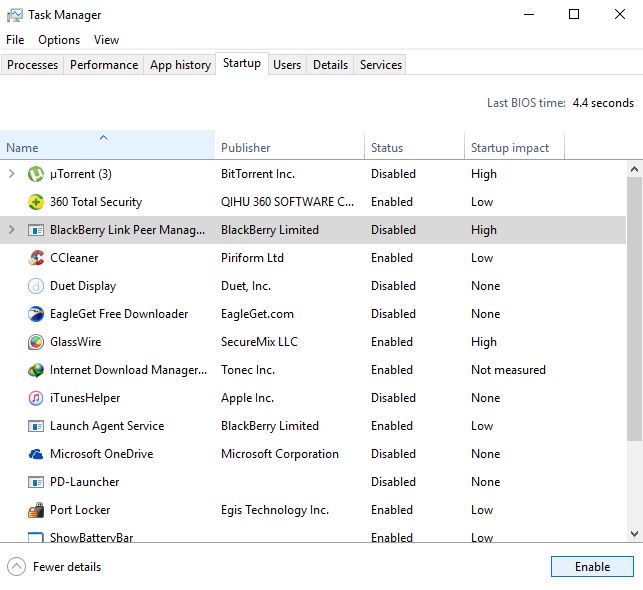
Task: Maximize the Task Manager window
Action: [574, 14]
